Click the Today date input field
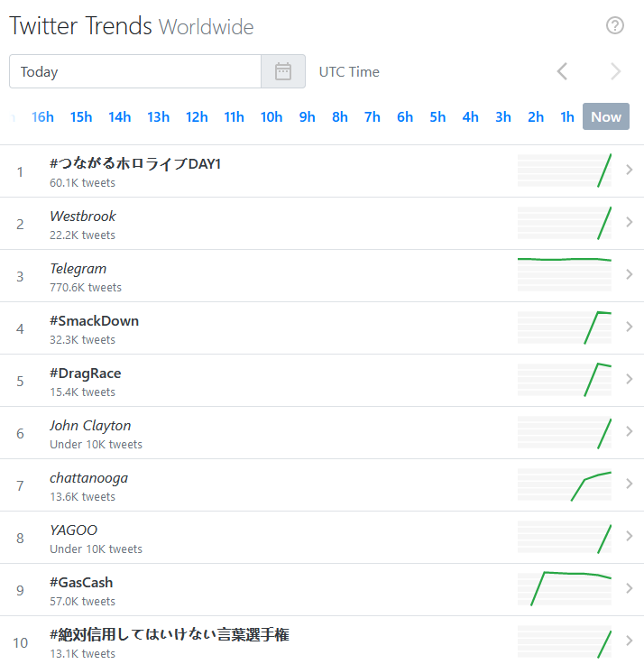The width and height of the screenshot is (644, 664). pyautogui.click(x=135, y=71)
